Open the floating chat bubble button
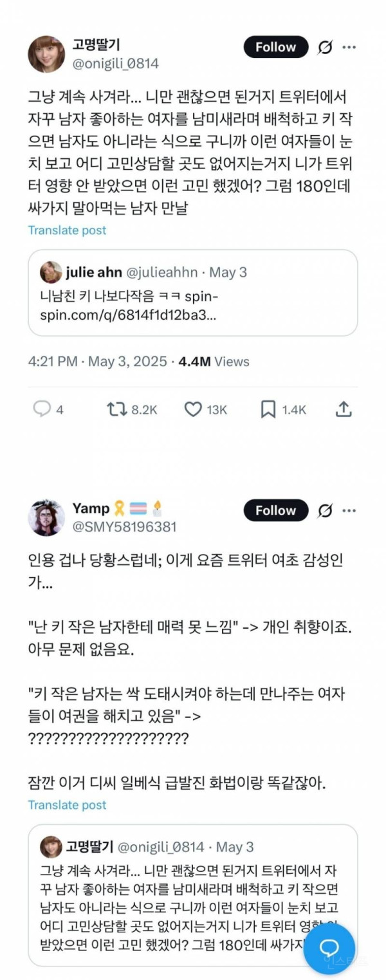The image size is (386, 980). coord(329,947)
